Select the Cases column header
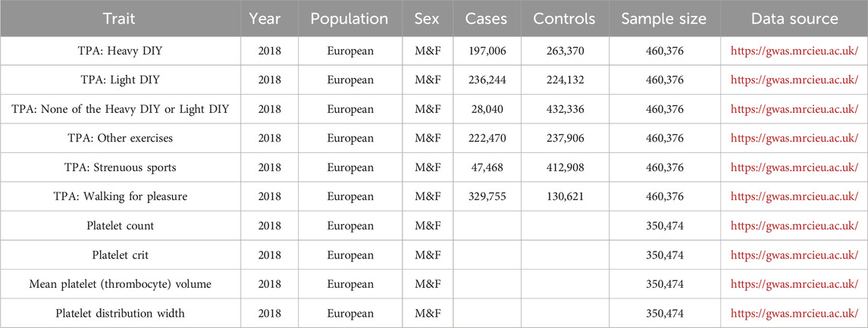 [485, 18]
